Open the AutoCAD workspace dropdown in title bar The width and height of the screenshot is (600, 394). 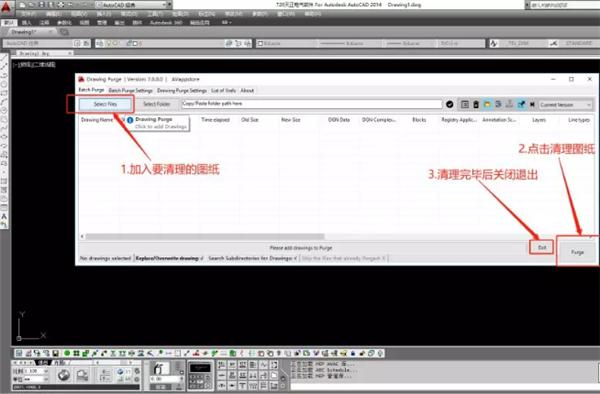click(133, 5)
